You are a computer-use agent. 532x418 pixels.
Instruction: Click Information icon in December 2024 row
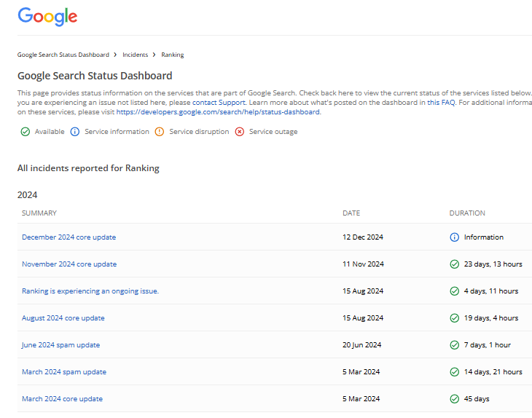click(454, 237)
